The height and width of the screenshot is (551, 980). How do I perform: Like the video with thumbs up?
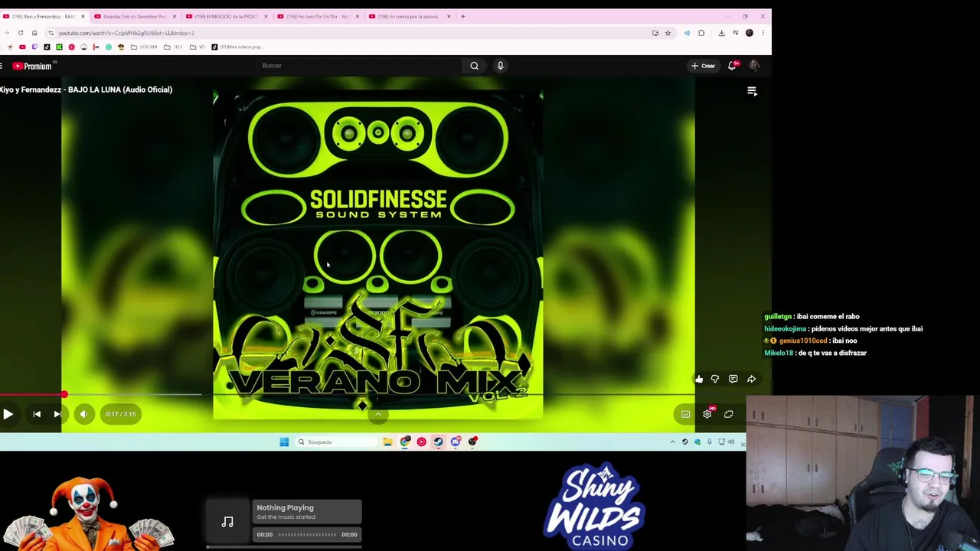[x=699, y=379]
